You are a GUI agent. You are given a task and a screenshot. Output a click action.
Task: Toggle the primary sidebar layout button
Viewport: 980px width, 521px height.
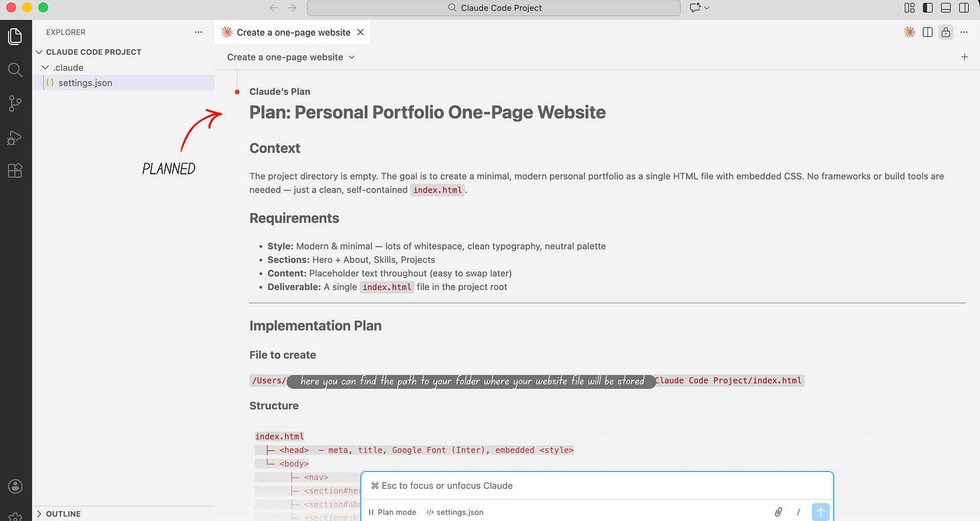pyautogui.click(x=928, y=7)
